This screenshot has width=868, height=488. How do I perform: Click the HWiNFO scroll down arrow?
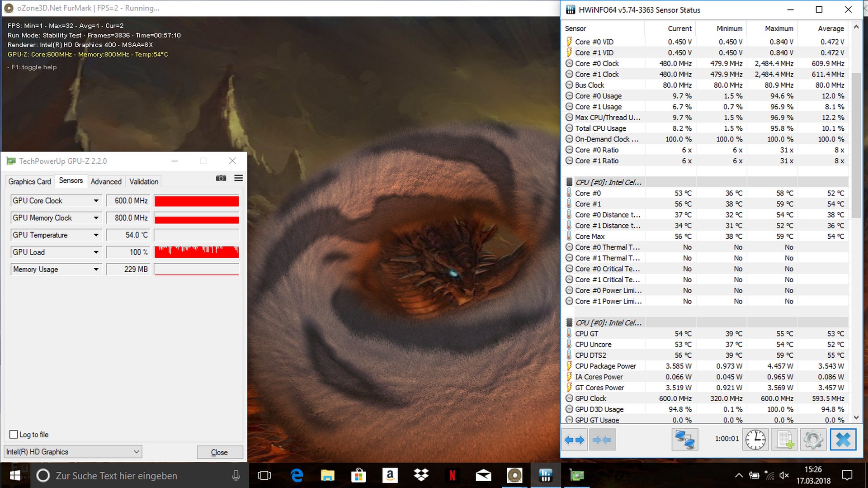[856, 417]
